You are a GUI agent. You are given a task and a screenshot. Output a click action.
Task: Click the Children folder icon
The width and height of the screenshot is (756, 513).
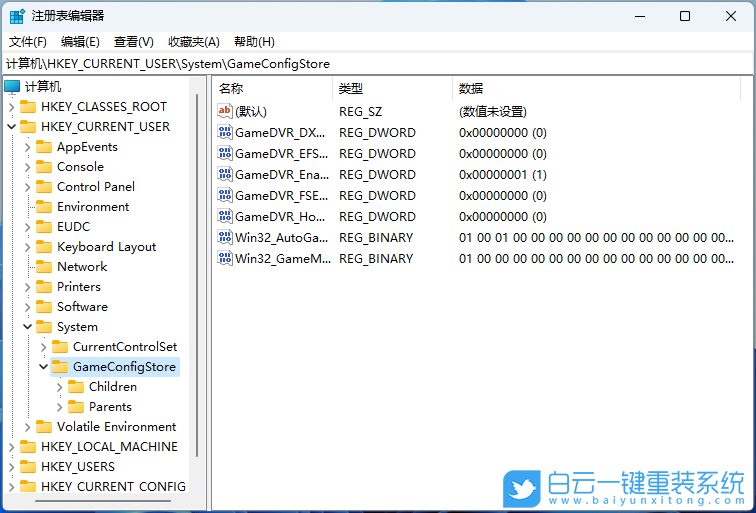pyautogui.click(x=76, y=387)
